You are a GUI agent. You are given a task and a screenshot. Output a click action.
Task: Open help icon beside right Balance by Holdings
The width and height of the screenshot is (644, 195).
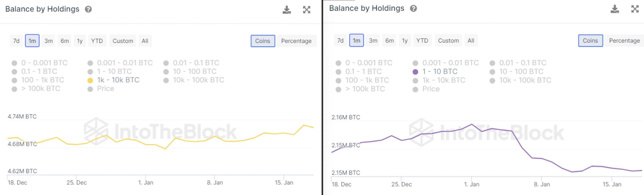tap(413, 9)
